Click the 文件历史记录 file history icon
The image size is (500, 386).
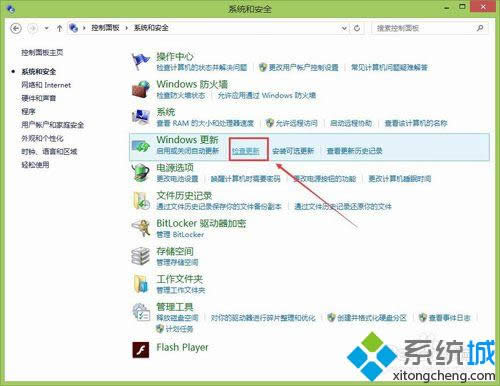pyautogui.click(x=141, y=201)
